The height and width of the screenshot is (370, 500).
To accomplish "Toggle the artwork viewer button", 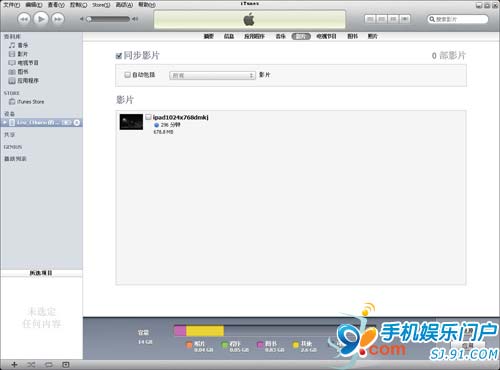I will point(66,365).
